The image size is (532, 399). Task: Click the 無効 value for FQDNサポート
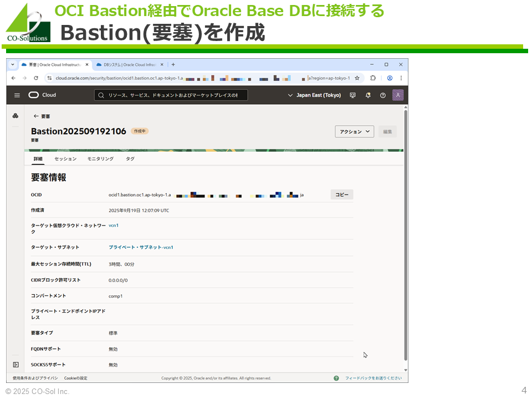113,349
